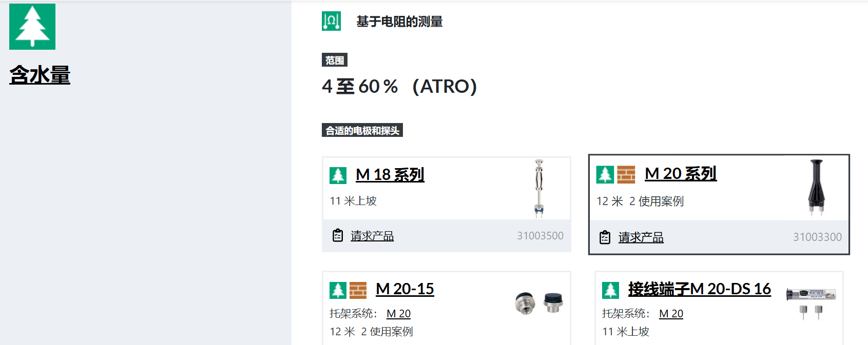The width and height of the screenshot is (868, 345).
Task: Click the 12 米 2 使用案例 text in M 20-15 card
Action: [371, 332]
